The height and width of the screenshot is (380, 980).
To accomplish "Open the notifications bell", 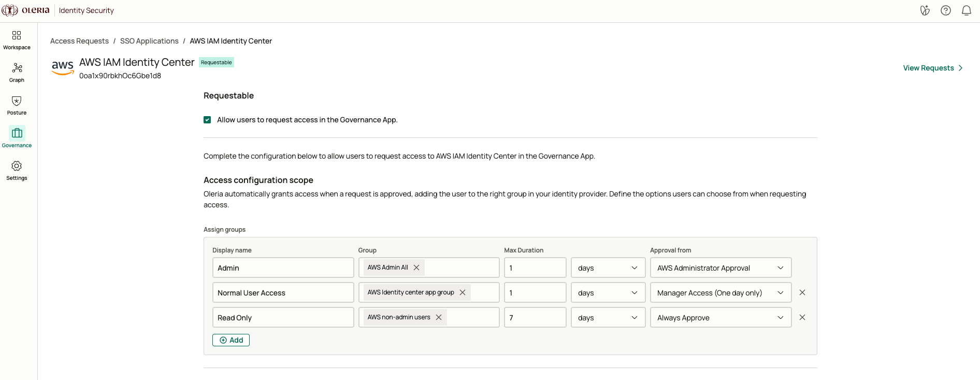I will tap(967, 10).
